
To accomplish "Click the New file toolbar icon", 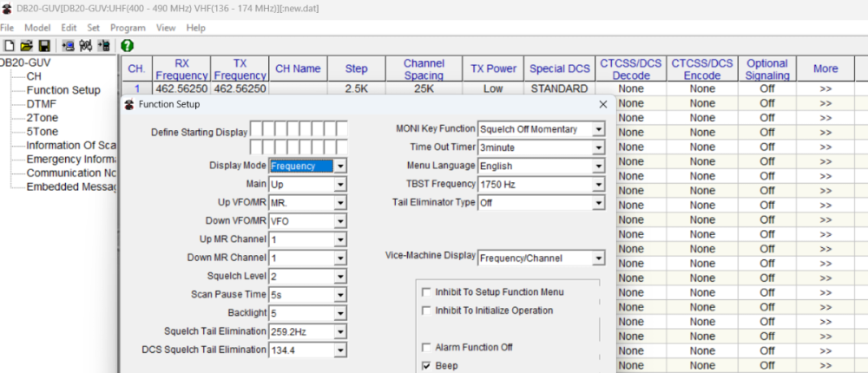I will tap(10, 45).
